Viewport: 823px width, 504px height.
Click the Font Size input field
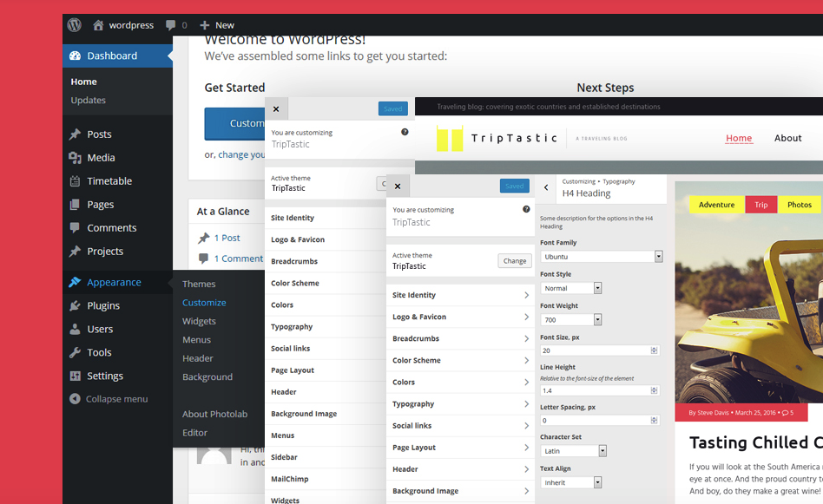click(x=596, y=350)
